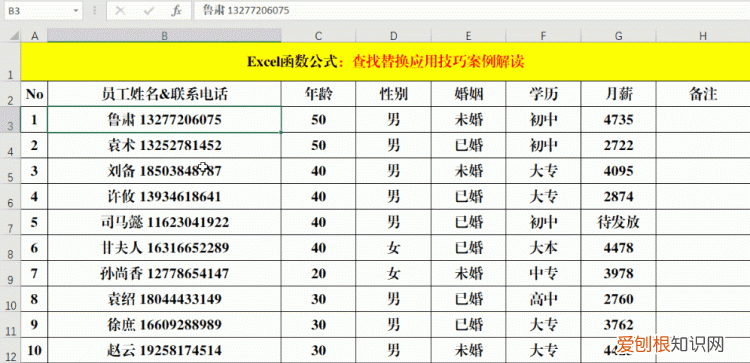This screenshot has height=363, width=750.
Task: Select row 7 header
Action: (x=11, y=222)
